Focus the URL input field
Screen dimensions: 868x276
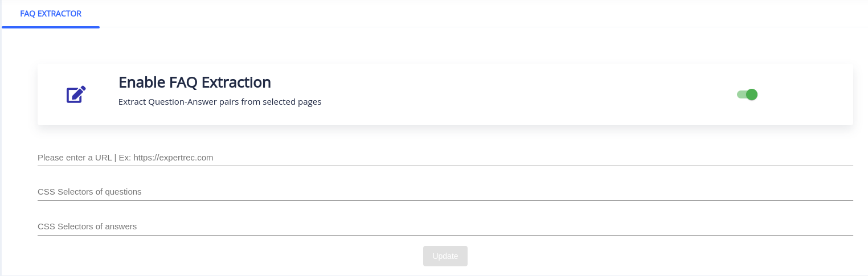tap(444, 158)
